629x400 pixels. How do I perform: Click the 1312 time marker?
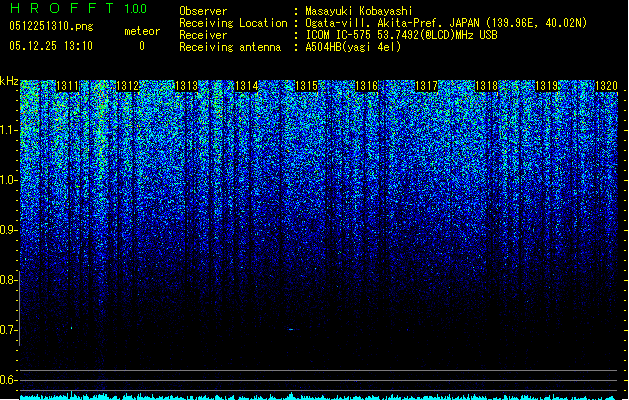(x=128, y=86)
